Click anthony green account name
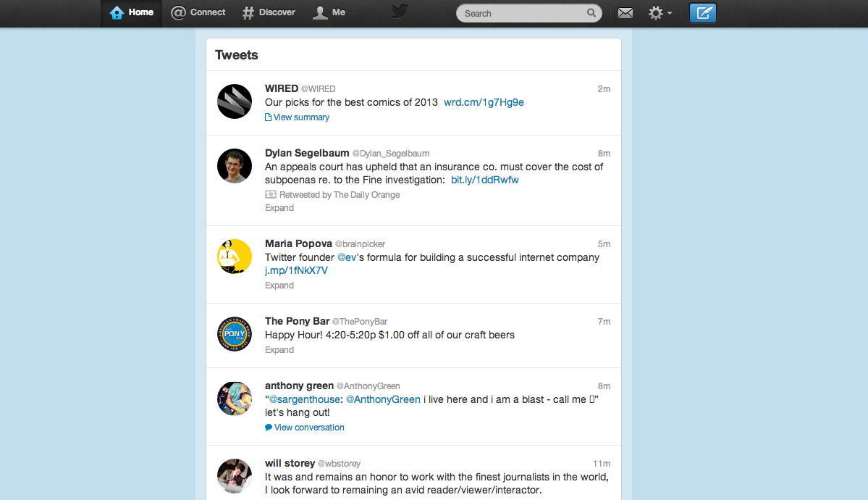 (300, 386)
